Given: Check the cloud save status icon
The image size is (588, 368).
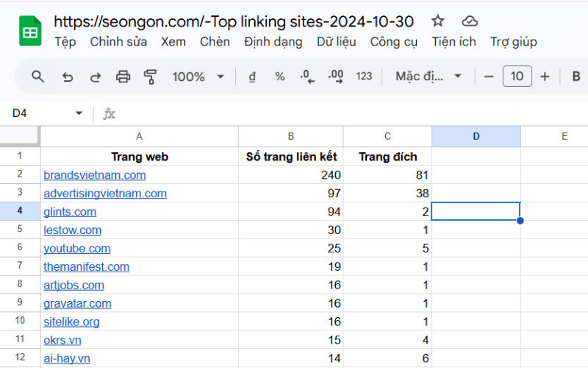Looking at the screenshot, I should [x=470, y=21].
